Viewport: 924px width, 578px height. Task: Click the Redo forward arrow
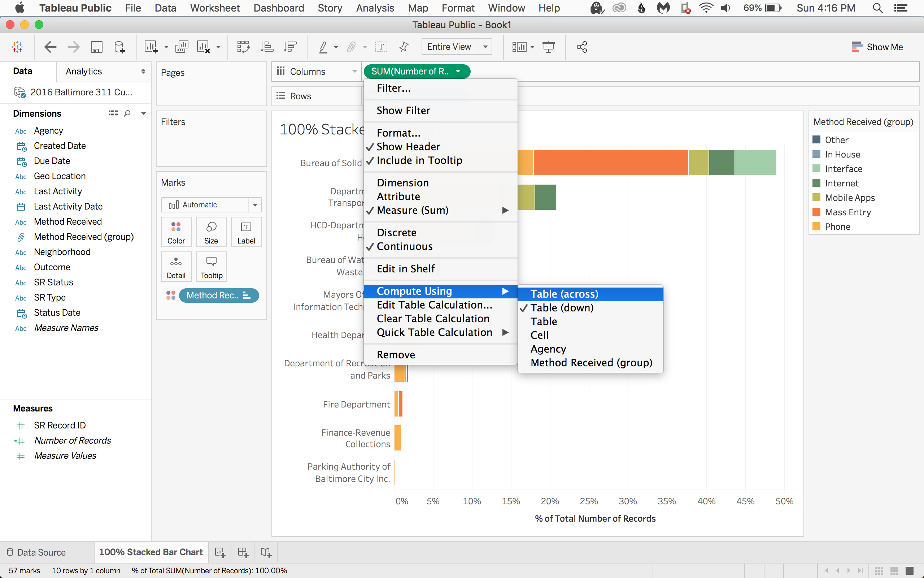[x=73, y=47]
